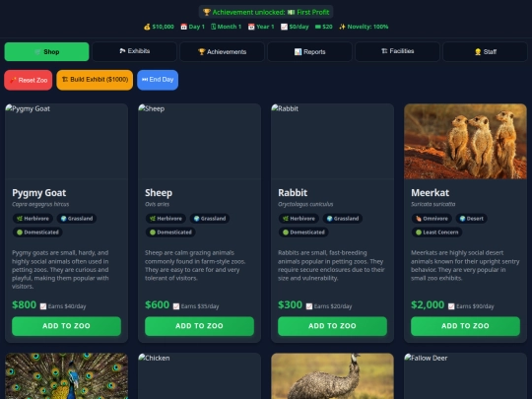
Task: Click the Meerkat photo thumbnail
Action: pos(465,141)
